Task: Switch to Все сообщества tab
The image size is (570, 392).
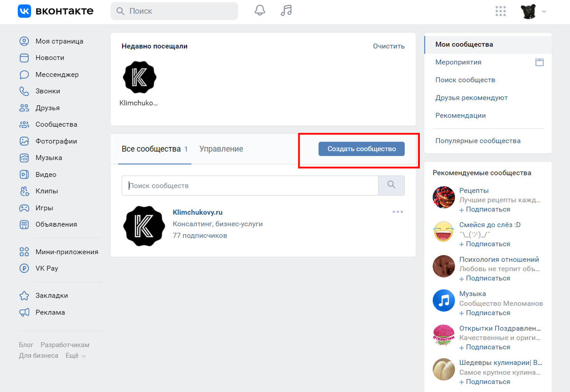Action: pos(155,149)
